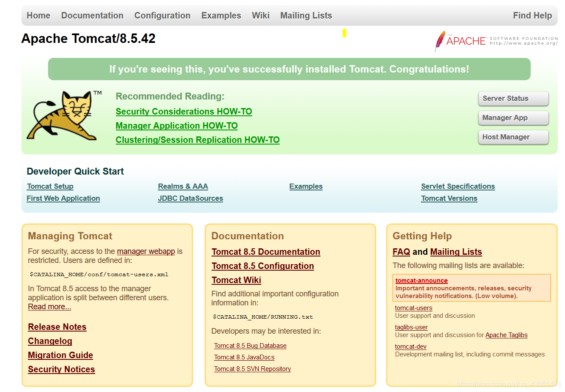Click the Recommended Reading: heading
This screenshot has width=565, height=392.
(x=170, y=96)
